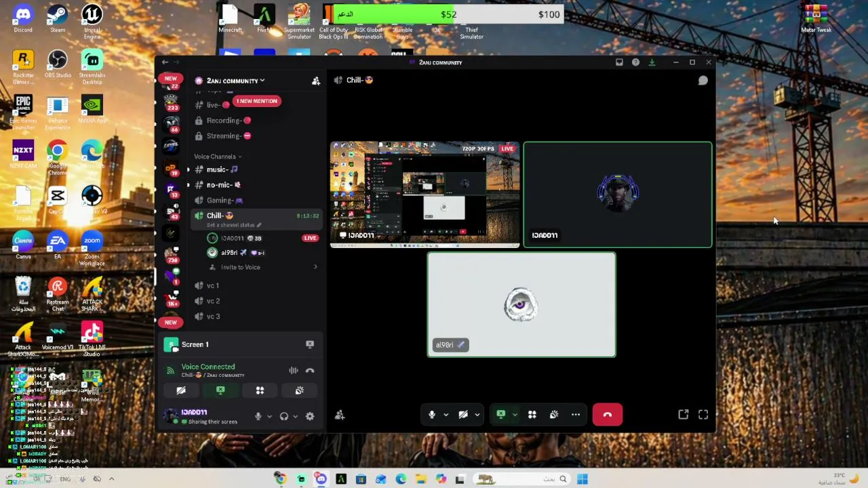The height and width of the screenshot is (488, 868).
Task: Start an activity from the call controls bar
Action: 532,415
